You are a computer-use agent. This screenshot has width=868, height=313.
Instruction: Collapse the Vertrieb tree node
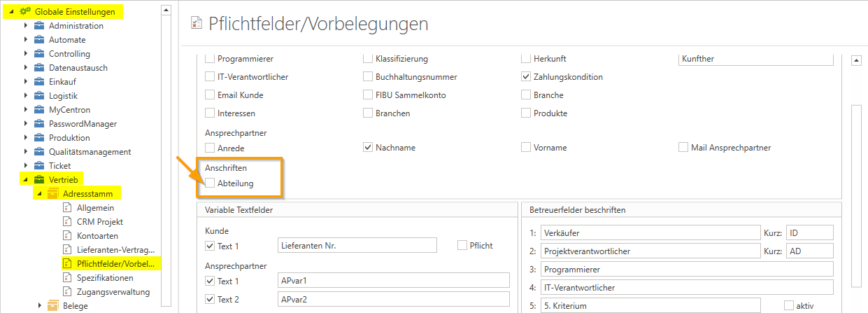26,179
